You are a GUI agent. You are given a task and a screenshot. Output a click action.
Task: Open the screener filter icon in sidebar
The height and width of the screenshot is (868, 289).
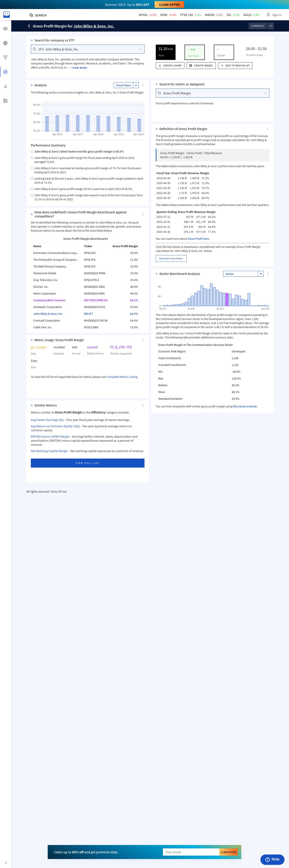coord(5,58)
